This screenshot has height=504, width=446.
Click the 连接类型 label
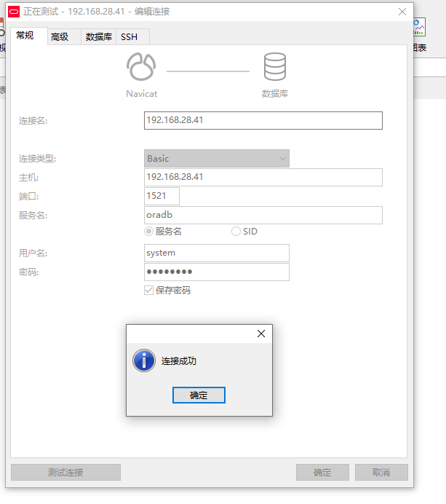(x=37, y=159)
